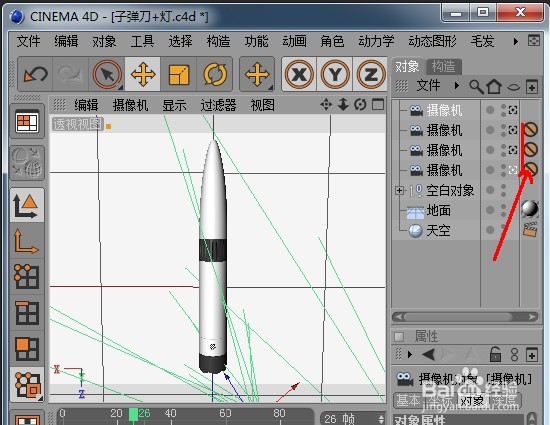The image size is (550, 425).
Task: Open viewport 过滤器 menu
Action: pos(218,105)
